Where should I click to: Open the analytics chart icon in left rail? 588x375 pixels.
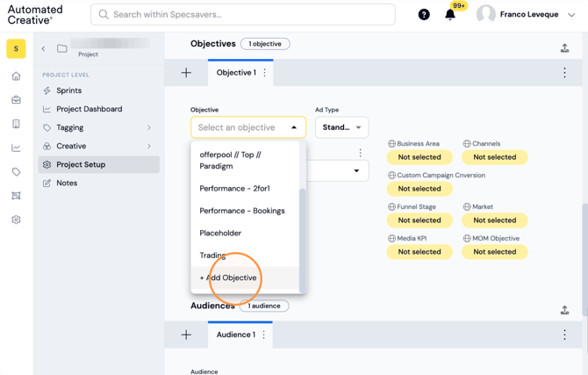point(16,148)
